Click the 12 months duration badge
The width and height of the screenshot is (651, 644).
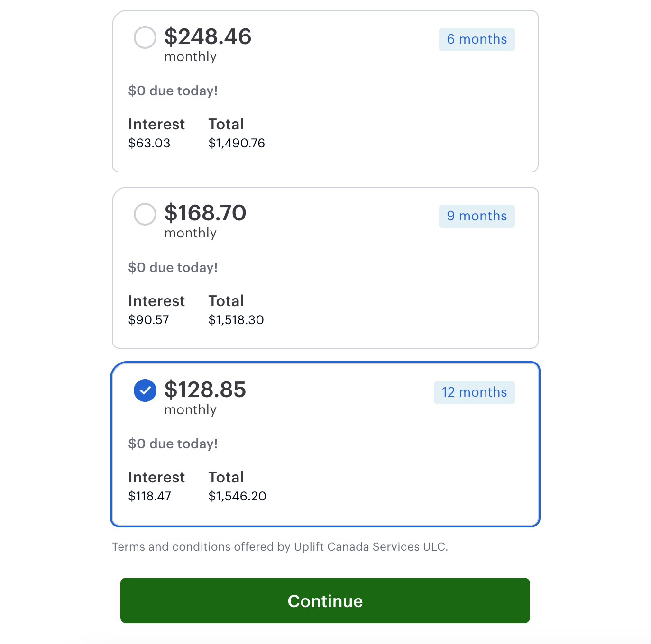point(474,392)
